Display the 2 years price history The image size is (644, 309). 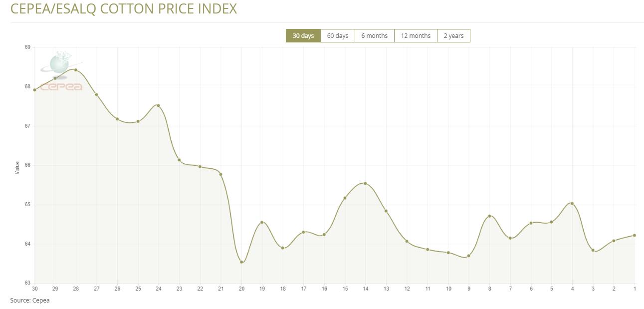(x=453, y=36)
